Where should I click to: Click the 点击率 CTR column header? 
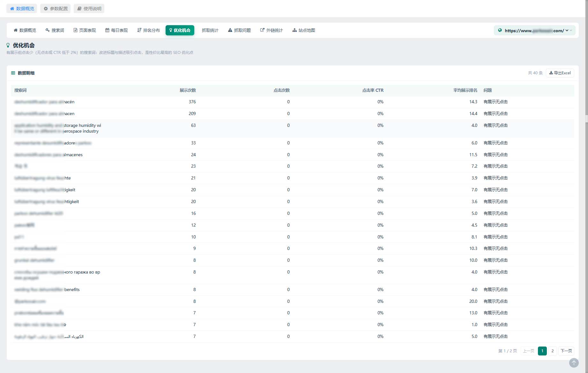373,91
